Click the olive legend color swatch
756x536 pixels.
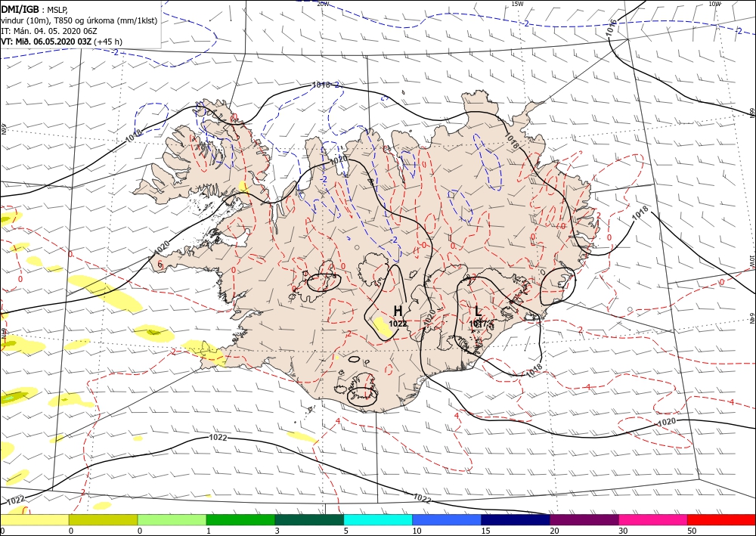coord(103,519)
